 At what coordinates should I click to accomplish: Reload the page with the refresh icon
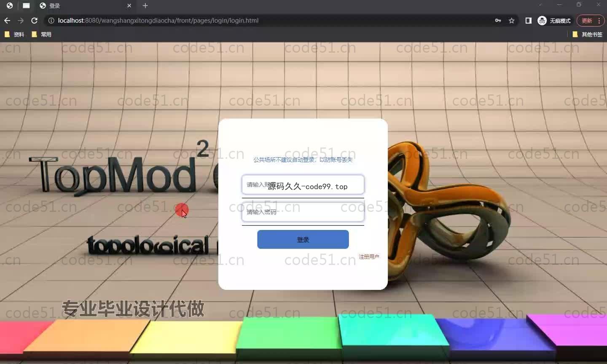point(35,20)
